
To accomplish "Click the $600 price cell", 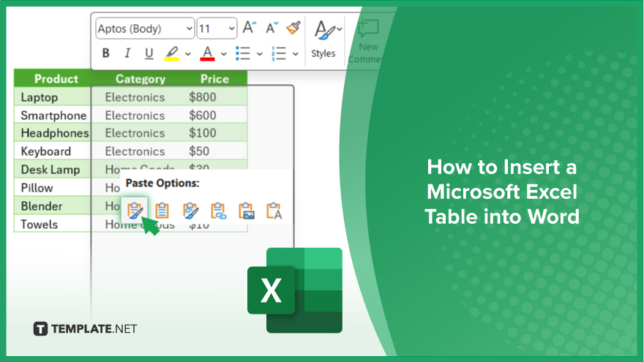I will (203, 115).
